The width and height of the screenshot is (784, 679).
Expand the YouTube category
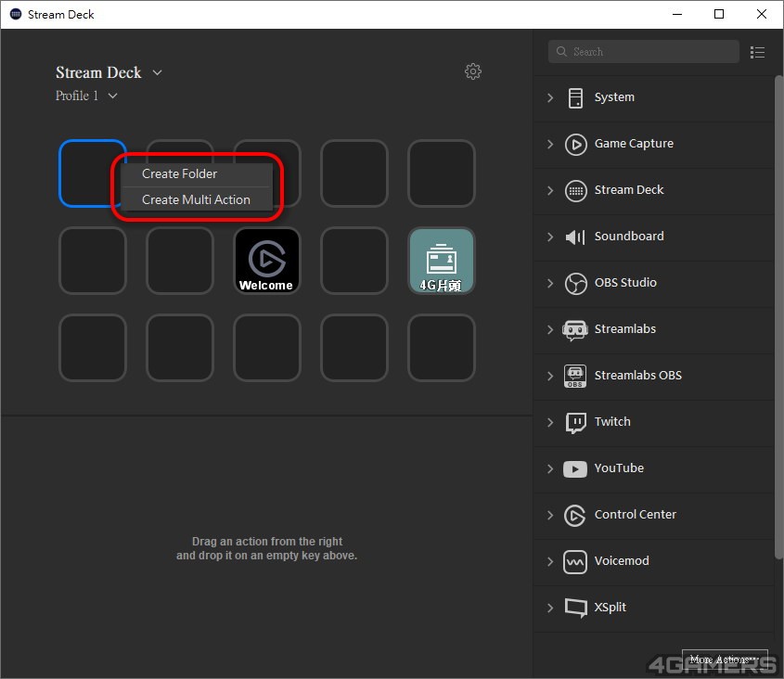[x=550, y=469]
